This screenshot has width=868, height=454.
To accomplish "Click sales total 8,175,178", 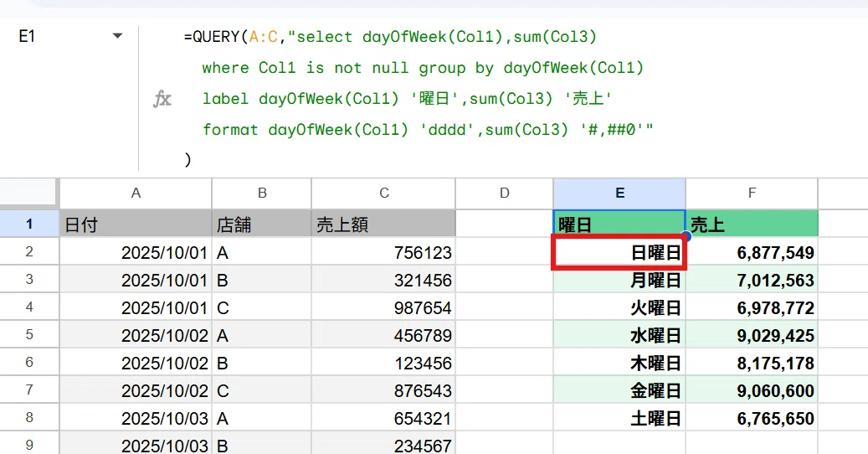I will [752, 363].
